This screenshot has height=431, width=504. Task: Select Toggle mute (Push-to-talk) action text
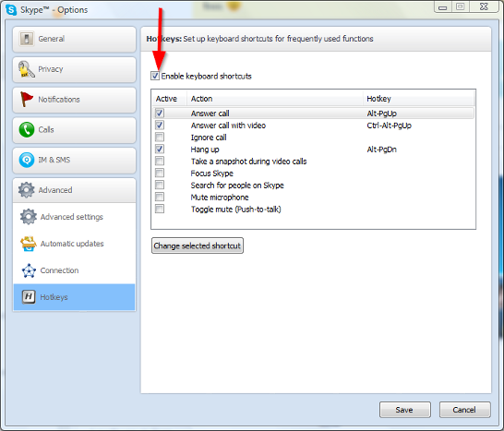tap(236, 210)
